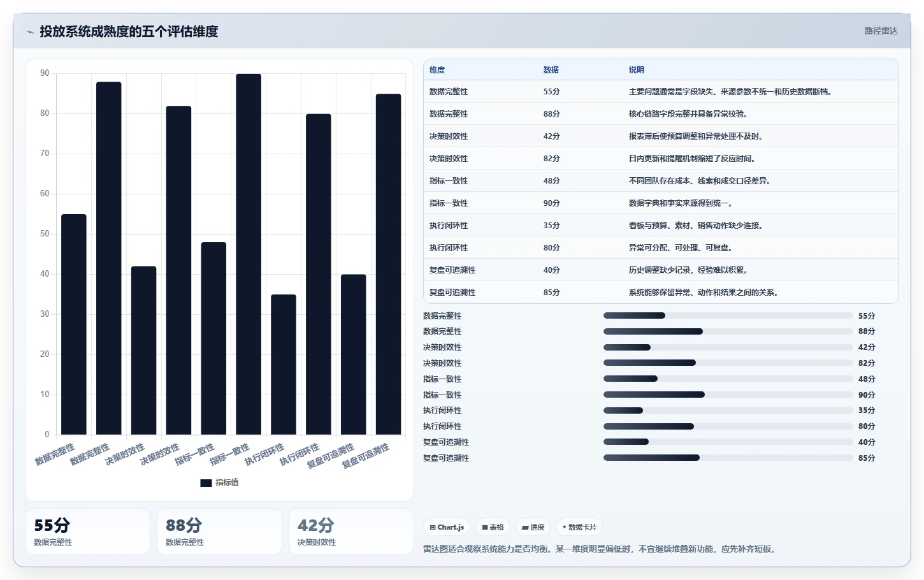Screen dimensions: 924x580
Task: Click the 90分 cell in the table
Action: coord(552,203)
